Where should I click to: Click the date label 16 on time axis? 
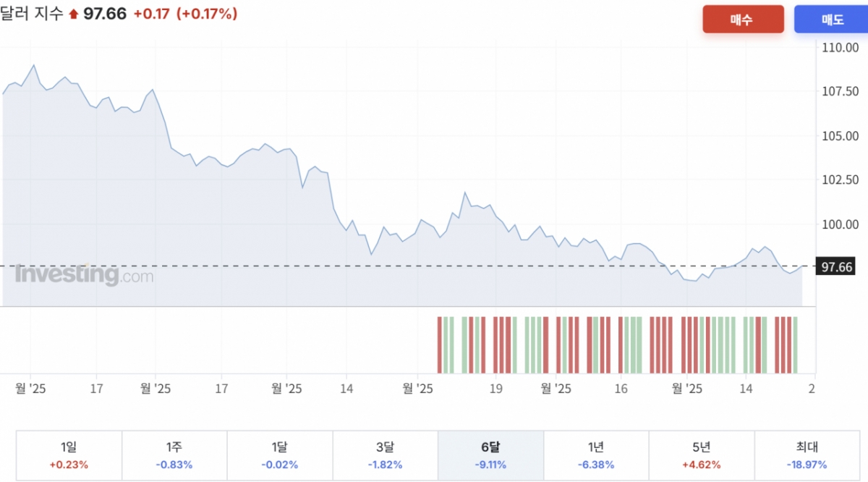tap(621, 389)
